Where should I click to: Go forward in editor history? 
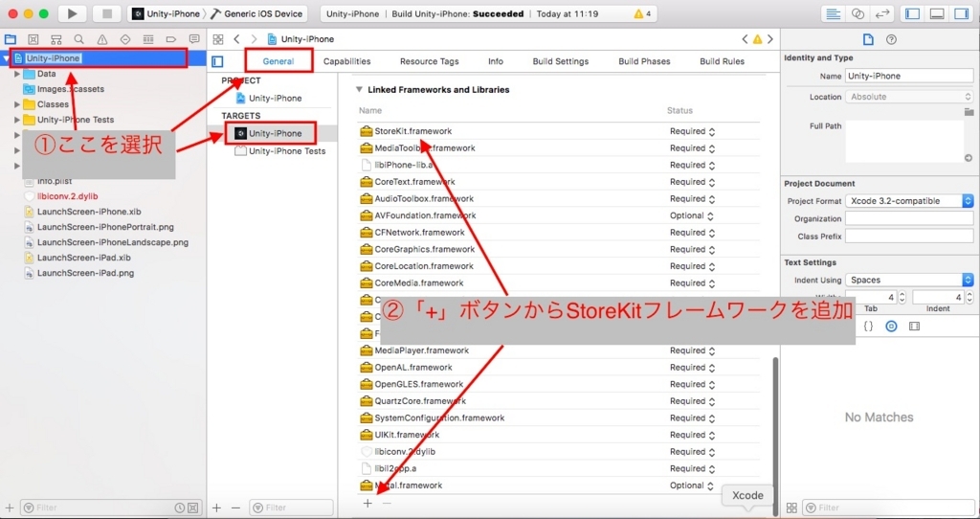[253, 39]
